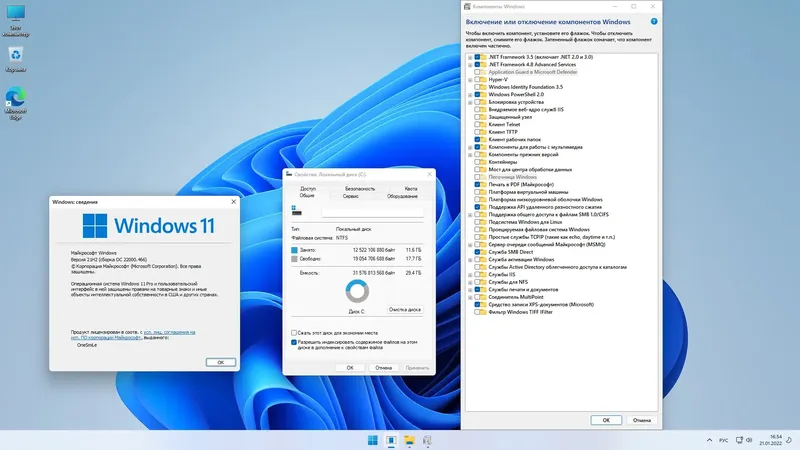Expand the Hyper-V tree node

(x=470, y=80)
